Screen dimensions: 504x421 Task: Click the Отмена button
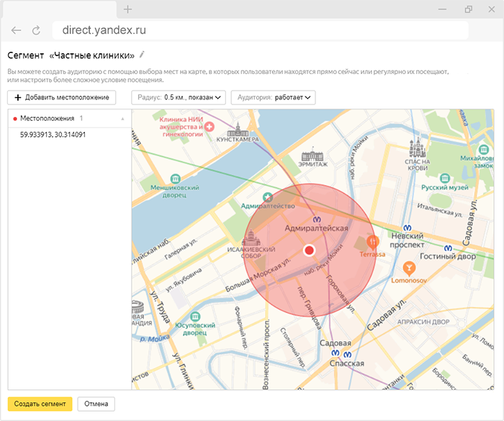click(x=96, y=404)
